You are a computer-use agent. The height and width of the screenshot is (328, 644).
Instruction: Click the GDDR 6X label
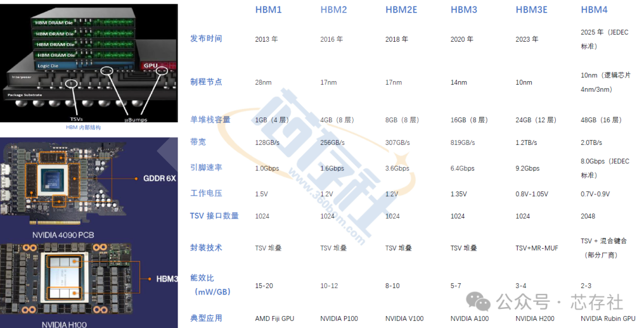(x=159, y=178)
